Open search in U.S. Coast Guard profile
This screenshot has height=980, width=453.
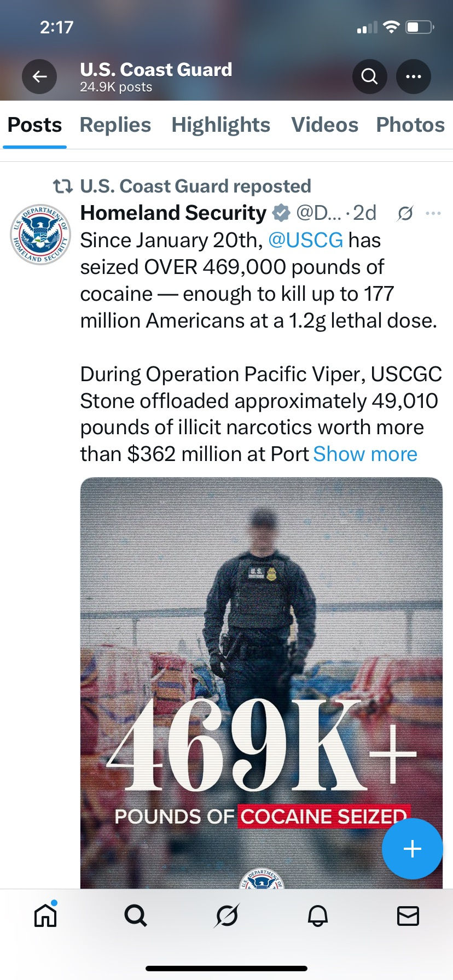370,77
